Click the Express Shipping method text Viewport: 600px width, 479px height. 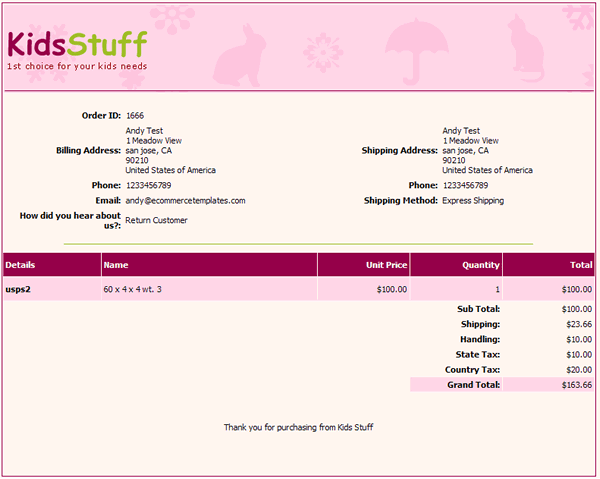473,200
